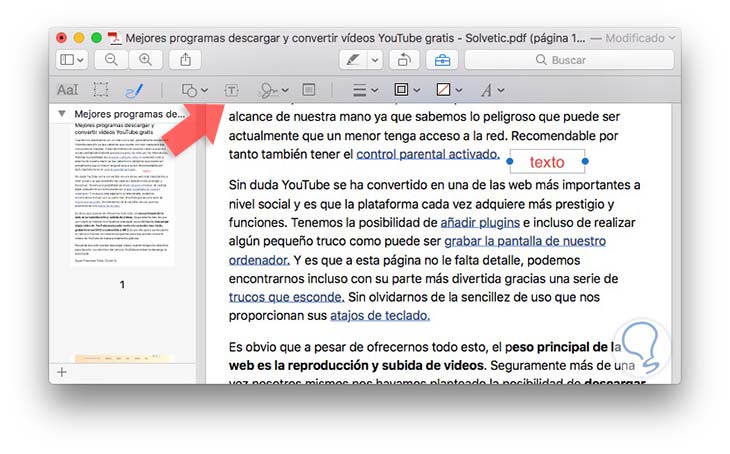This screenshot has width=730, height=454.
Task: Open the text style A dropdown
Action: [492, 90]
